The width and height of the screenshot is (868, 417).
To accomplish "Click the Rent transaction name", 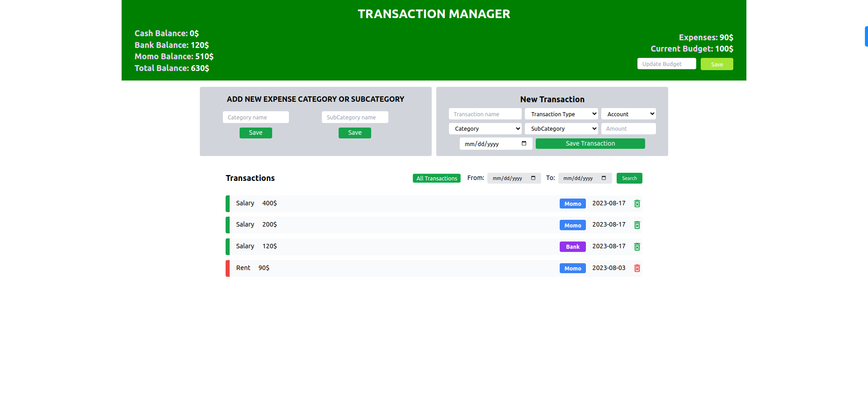I will click(243, 268).
